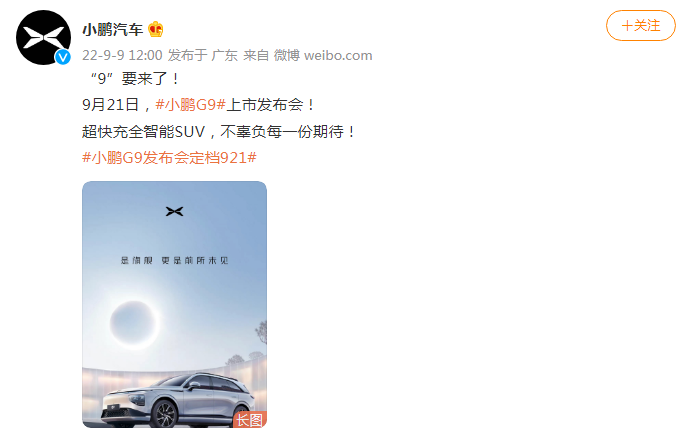Click the poster slogan text 更是前所未见
This screenshot has height=440, width=691.
[x=195, y=261]
